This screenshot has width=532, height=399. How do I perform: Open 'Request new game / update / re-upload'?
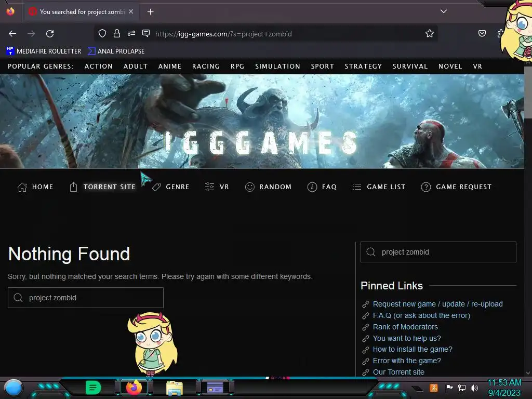[x=437, y=304]
